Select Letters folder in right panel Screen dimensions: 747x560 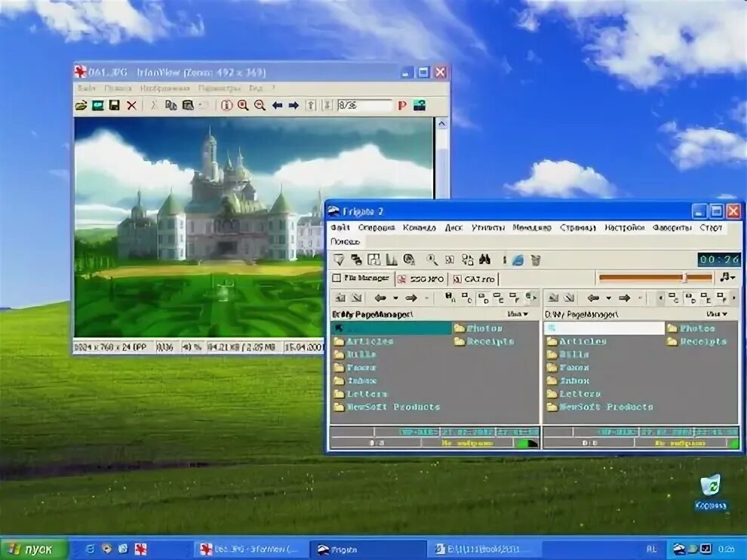574,394
